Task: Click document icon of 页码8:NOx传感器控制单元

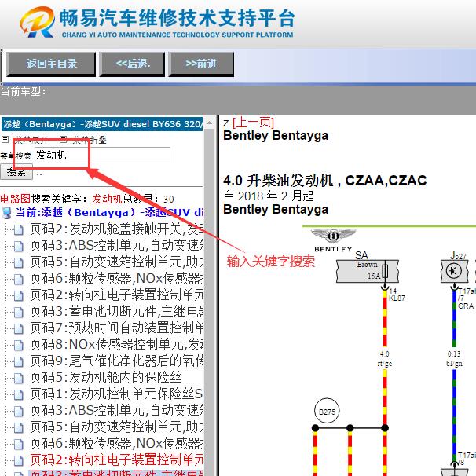Action: pos(19,345)
